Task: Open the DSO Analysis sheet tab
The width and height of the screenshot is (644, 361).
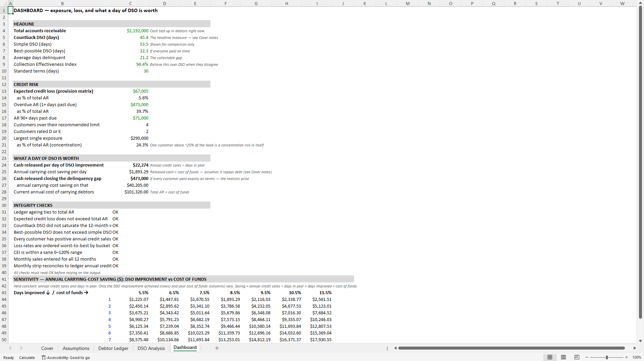Action: [x=151, y=348]
